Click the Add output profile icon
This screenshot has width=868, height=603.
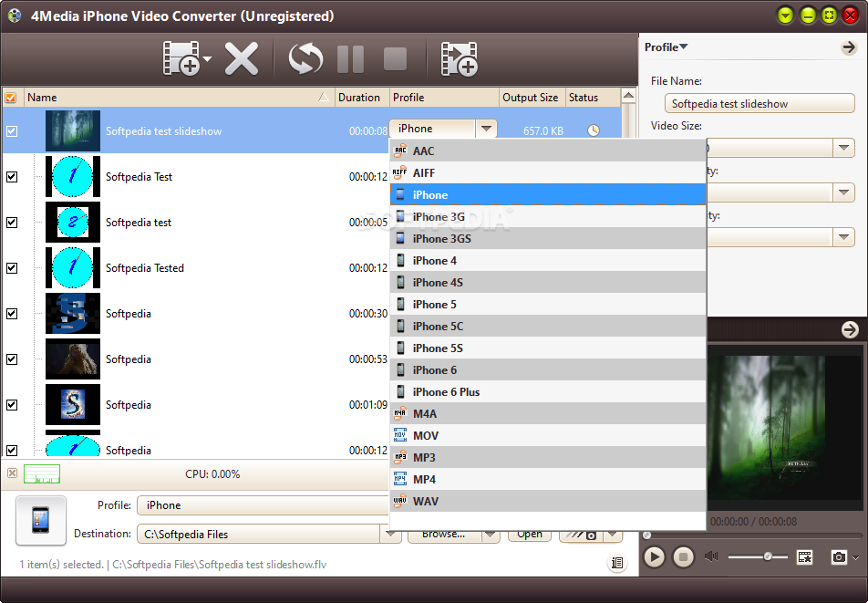coord(459,58)
